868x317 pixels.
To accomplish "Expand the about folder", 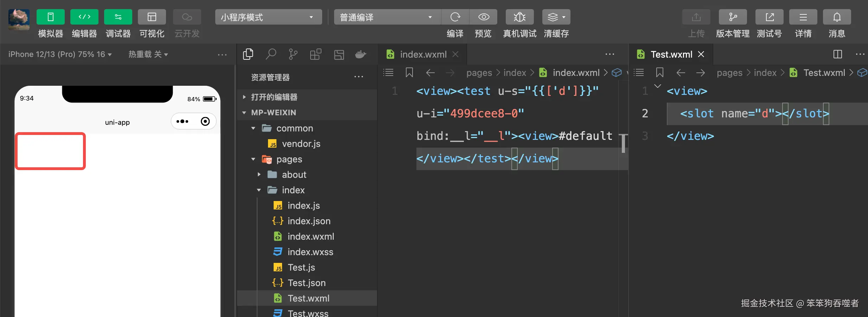I will click(x=259, y=175).
